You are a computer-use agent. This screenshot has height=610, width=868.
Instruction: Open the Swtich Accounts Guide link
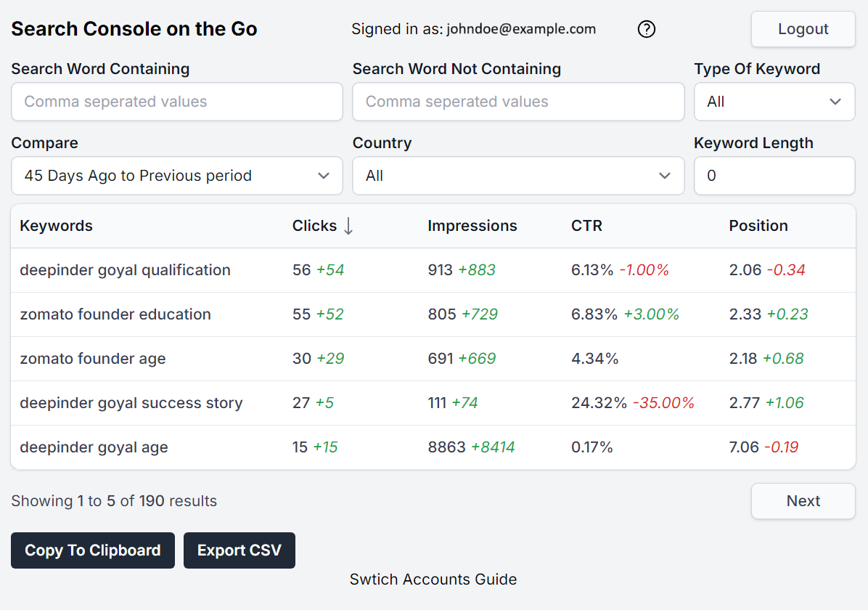pos(433,579)
